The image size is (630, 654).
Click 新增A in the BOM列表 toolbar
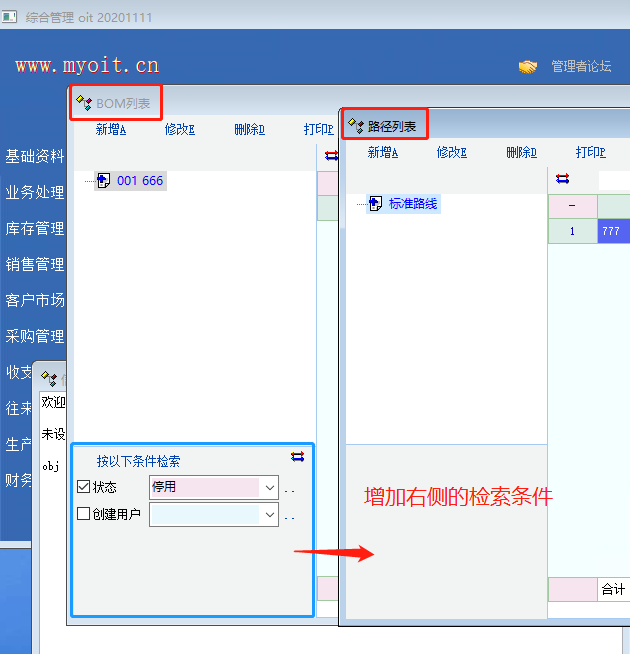pos(111,129)
